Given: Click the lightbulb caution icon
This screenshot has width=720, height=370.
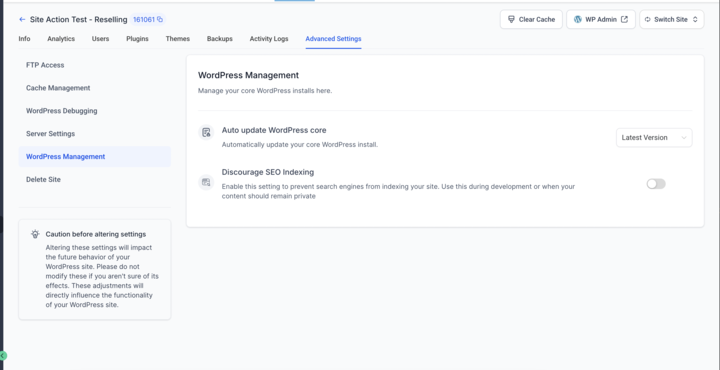Looking at the screenshot, I should tap(35, 234).
